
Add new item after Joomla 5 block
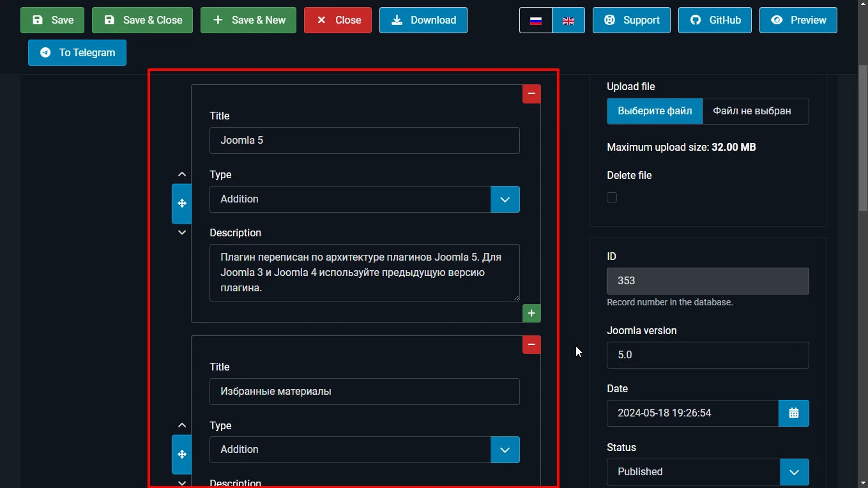531,314
